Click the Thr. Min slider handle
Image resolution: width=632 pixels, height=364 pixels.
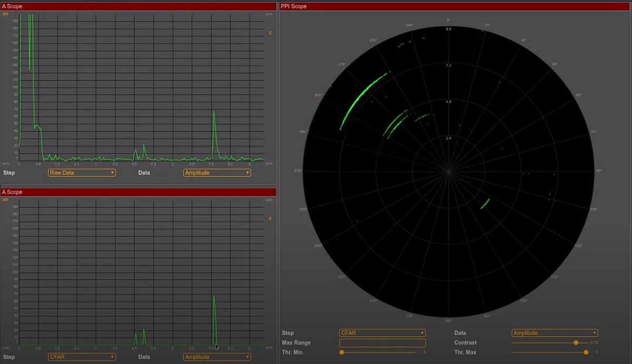tap(342, 352)
